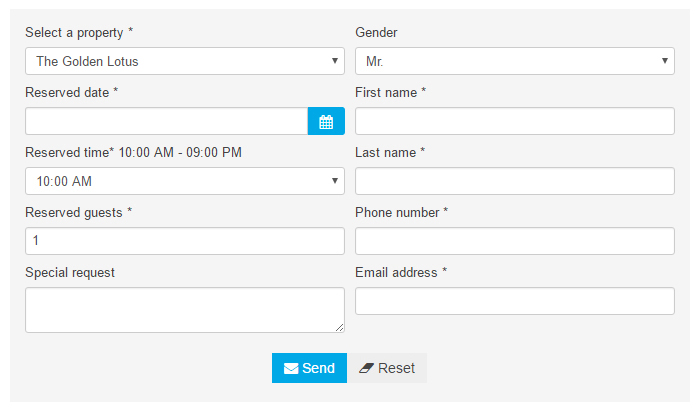Click the Reserved date text field
700x410 pixels.
click(166, 122)
